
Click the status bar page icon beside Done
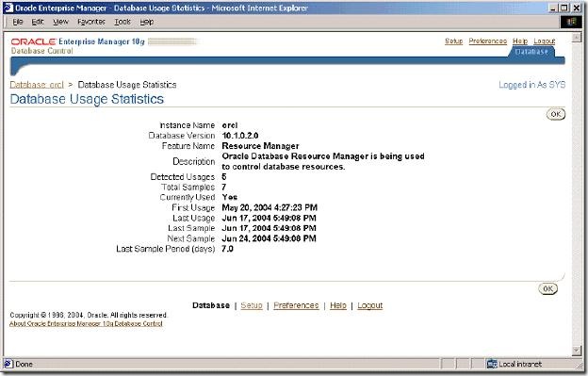[8, 364]
